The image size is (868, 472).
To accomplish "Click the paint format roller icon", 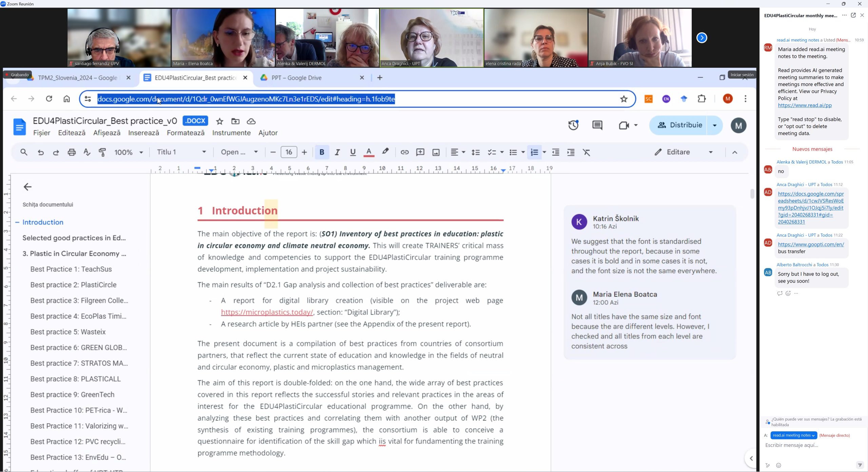I will [102, 152].
